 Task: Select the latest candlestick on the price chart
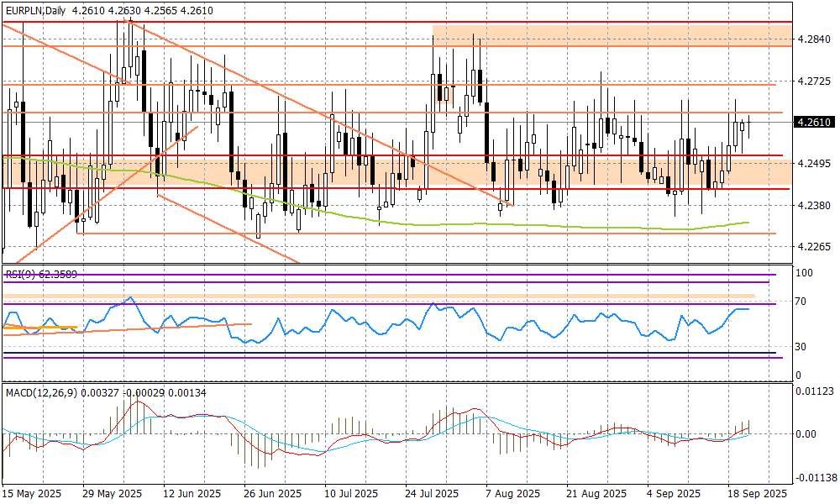(x=749, y=123)
